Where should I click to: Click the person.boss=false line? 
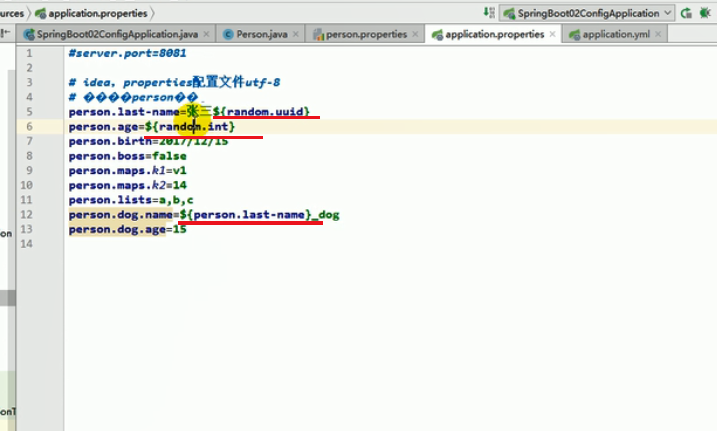tap(128, 156)
